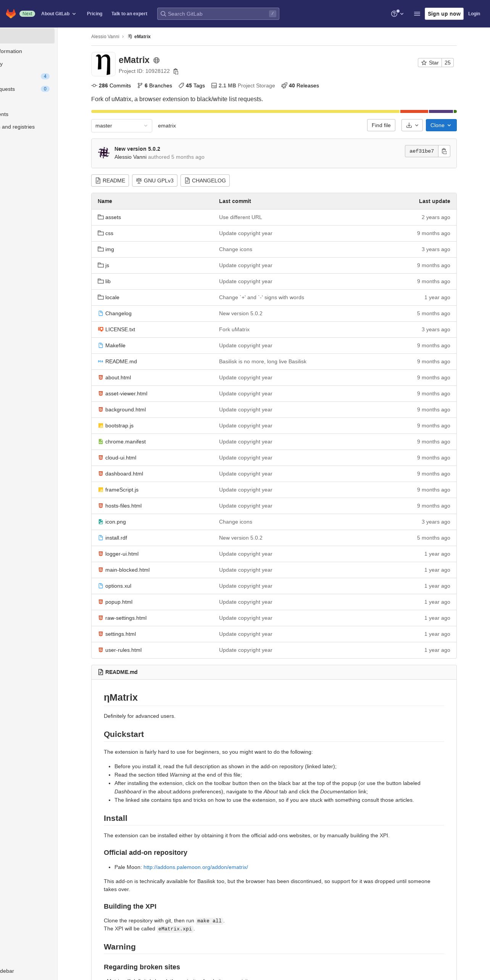
Task: Open the CHANGELOG file tab
Action: pyautogui.click(x=205, y=181)
